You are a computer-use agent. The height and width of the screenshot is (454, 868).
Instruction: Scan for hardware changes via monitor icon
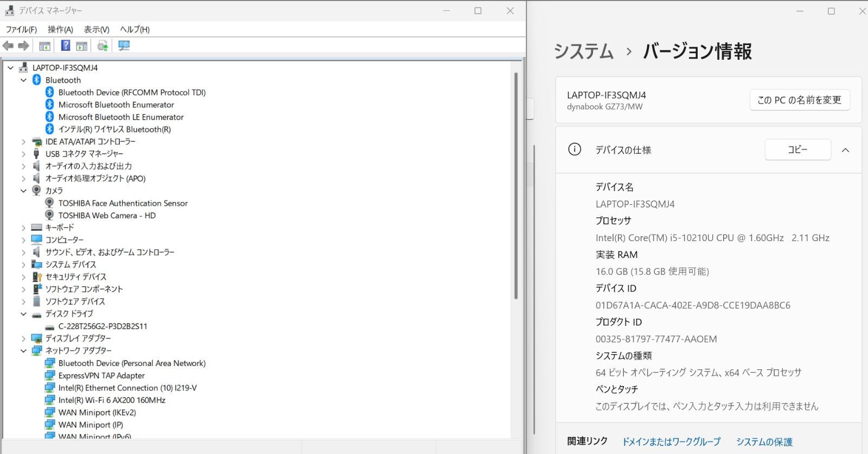124,46
